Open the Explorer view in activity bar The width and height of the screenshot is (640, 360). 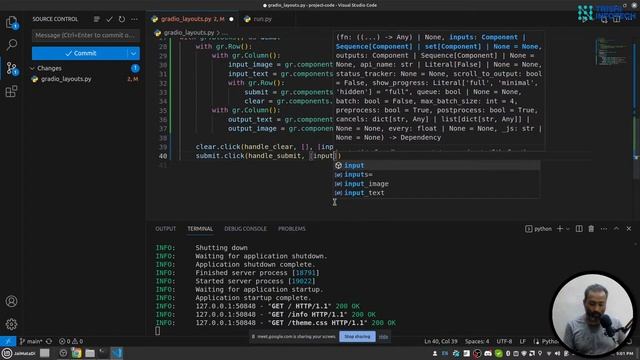pos(11,22)
